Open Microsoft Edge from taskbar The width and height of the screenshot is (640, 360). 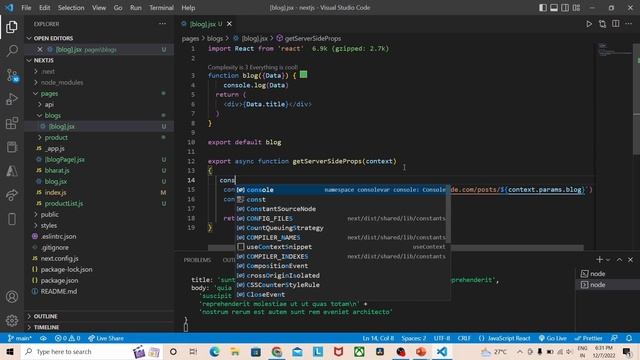pos(214,352)
